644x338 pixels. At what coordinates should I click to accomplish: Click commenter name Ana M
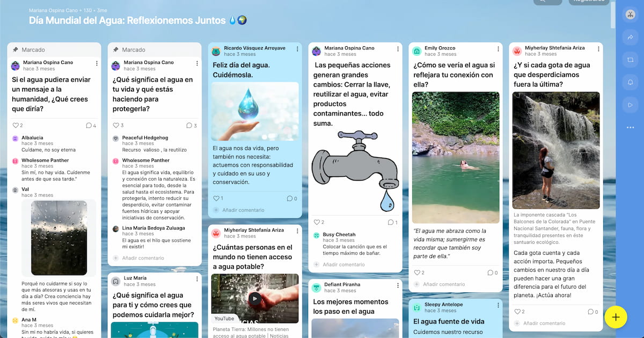pos(29,320)
